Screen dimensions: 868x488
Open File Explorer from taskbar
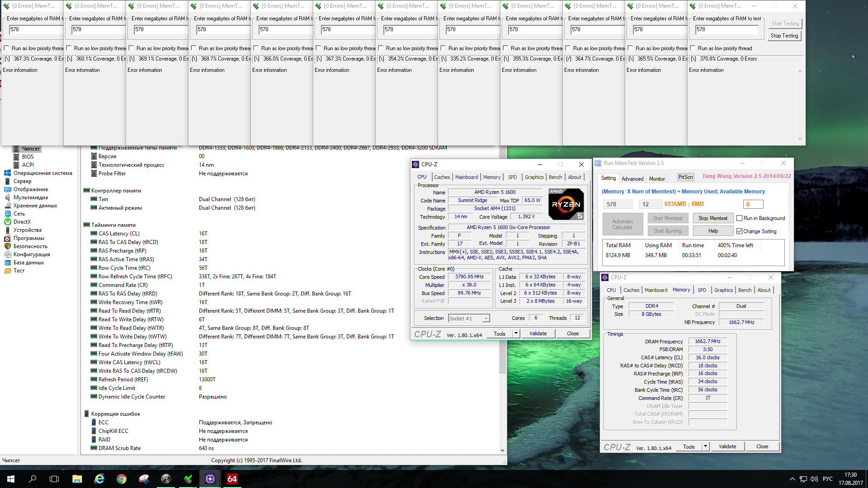tap(77, 479)
